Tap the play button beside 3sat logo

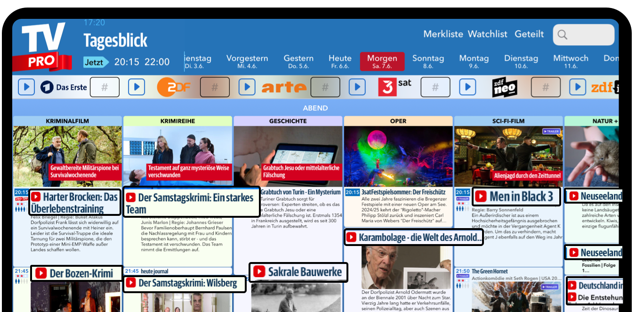pos(357,87)
